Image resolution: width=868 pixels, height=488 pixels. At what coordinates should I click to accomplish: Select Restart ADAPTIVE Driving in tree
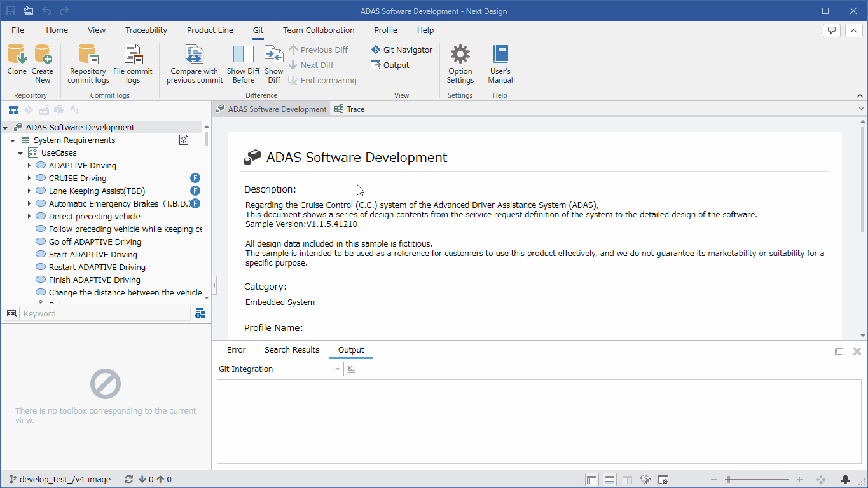coord(97,267)
